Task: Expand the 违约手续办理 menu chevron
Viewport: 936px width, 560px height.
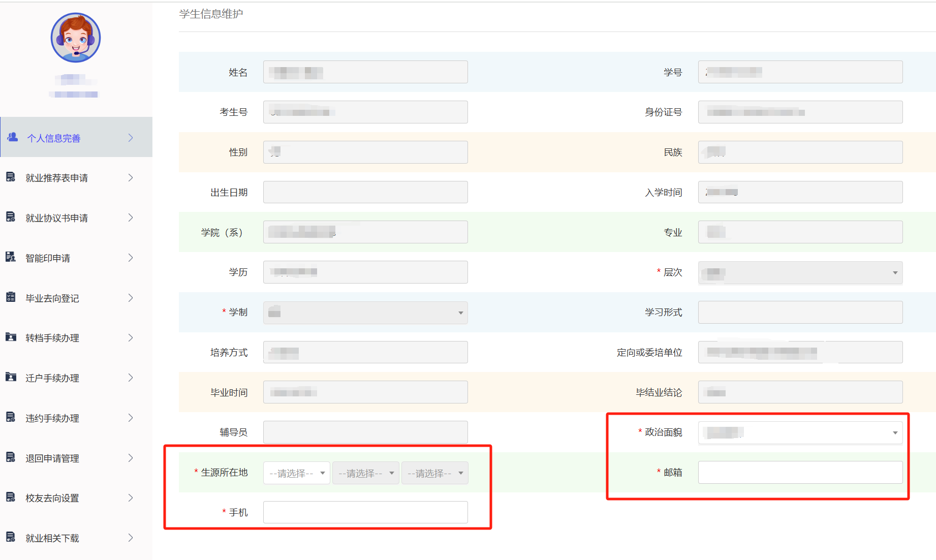Action: (131, 418)
